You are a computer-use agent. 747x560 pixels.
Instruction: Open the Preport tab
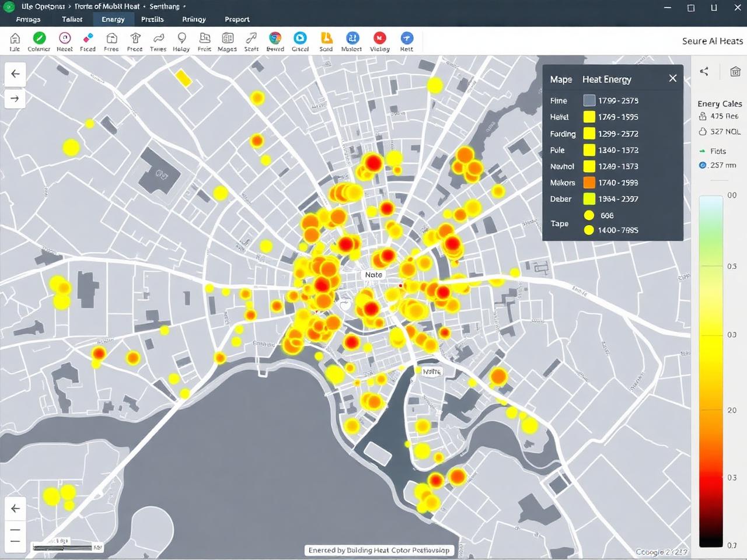click(237, 19)
